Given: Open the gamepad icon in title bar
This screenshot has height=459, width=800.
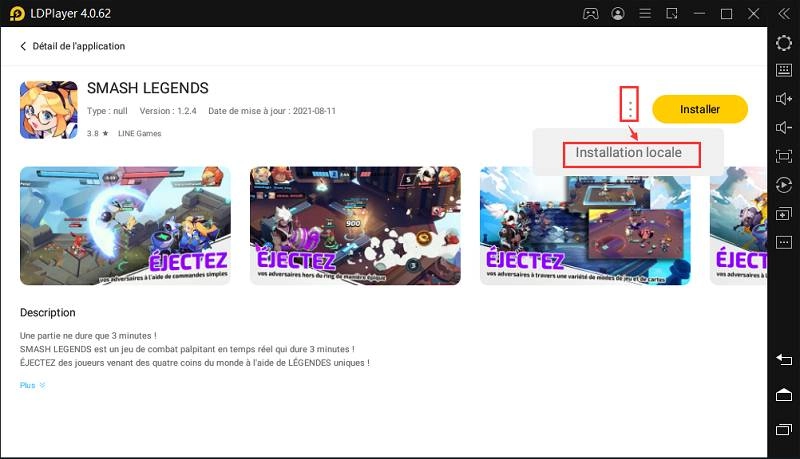Looking at the screenshot, I should [591, 14].
